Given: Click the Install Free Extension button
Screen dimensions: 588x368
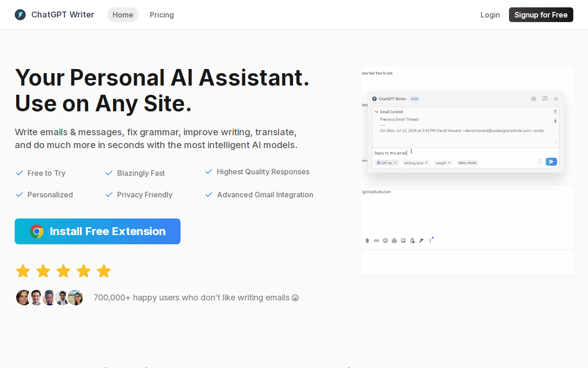Looking at the screenshot, I should tap(97, 231).
